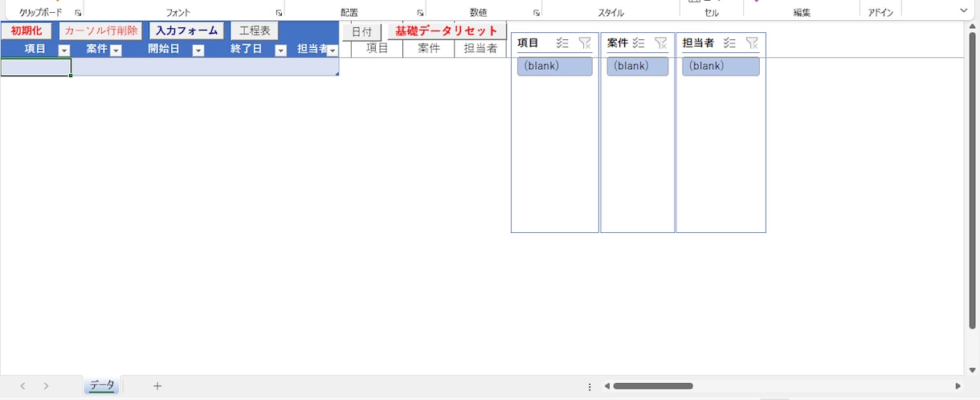This screenshot has height=400, width=980.
Task: Click the 項目 slicer title
Action: [529, 43]
